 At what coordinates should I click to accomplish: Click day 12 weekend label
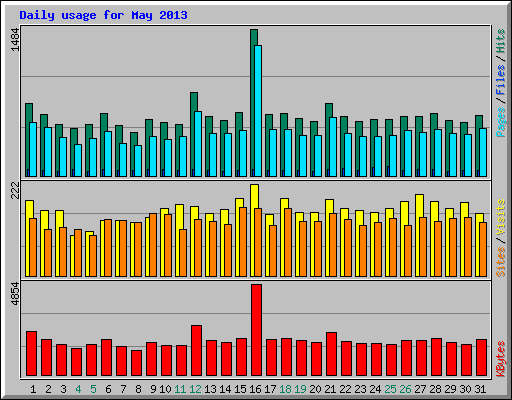pyautogui.click(x=195, y=389)
